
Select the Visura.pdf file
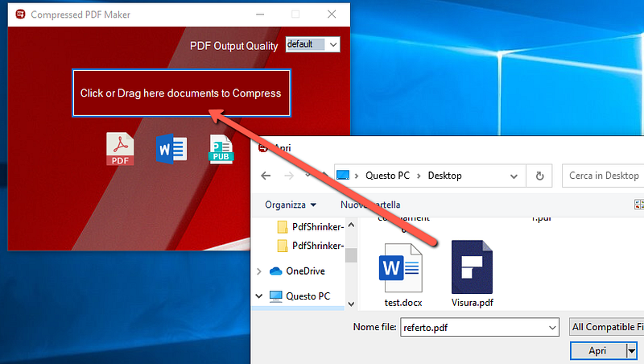(472, 274)
